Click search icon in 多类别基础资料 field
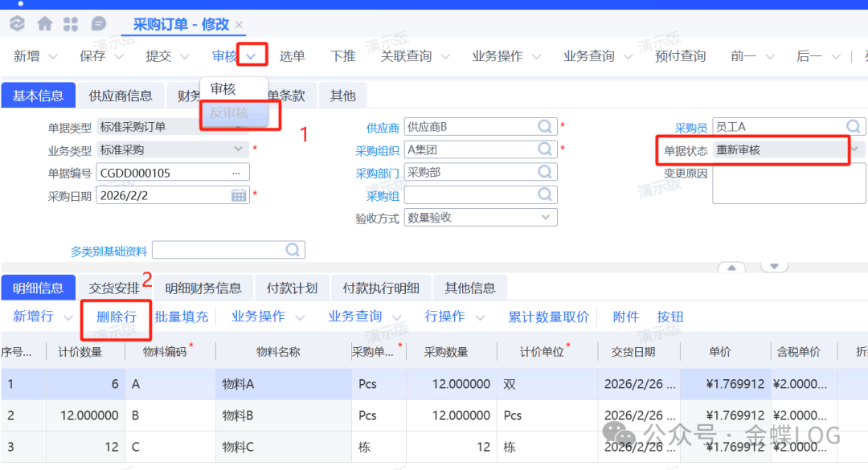 (x=293, y=251)
